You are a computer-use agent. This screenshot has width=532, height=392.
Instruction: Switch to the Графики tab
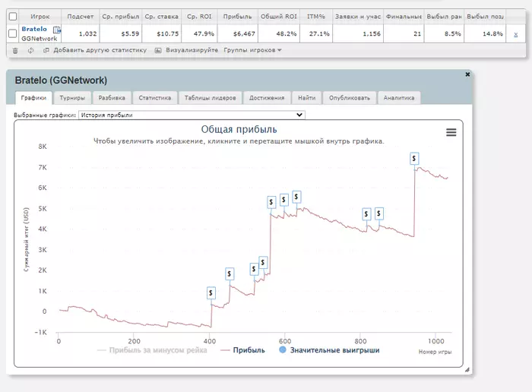[33, 98]
